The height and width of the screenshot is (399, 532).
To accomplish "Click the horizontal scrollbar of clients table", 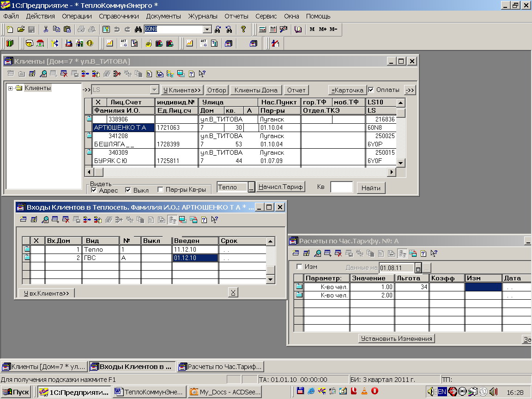I will (240, 172).
